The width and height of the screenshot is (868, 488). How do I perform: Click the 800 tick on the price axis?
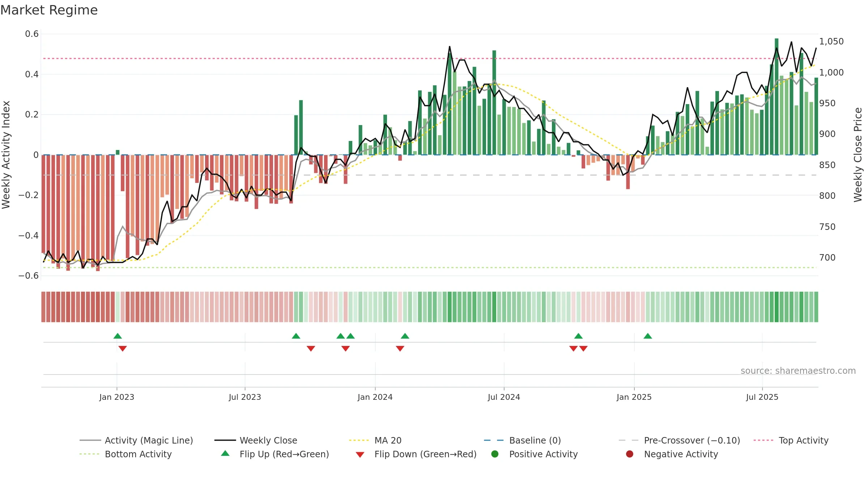(x=827, y=196)
